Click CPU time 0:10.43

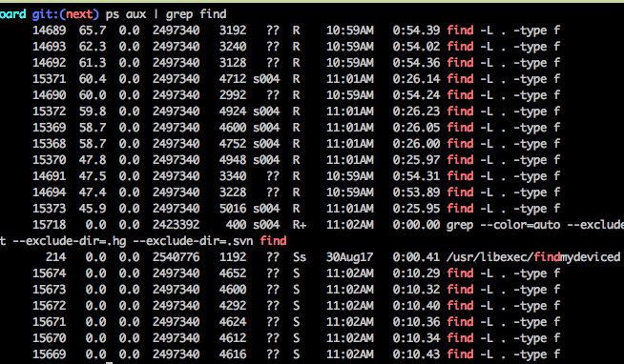pos(416,354)
